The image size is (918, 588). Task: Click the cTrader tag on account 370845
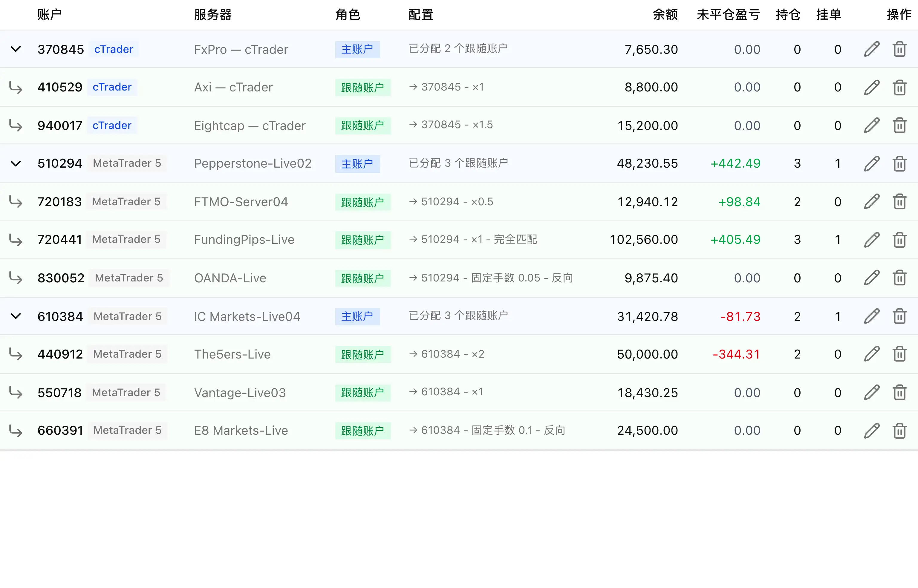tap(114, 49)
